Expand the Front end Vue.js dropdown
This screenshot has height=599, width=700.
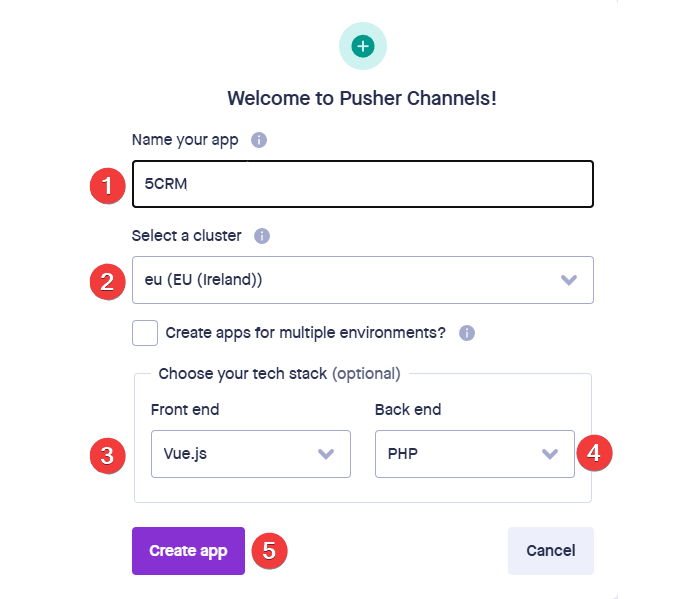[x=251, y=454]
